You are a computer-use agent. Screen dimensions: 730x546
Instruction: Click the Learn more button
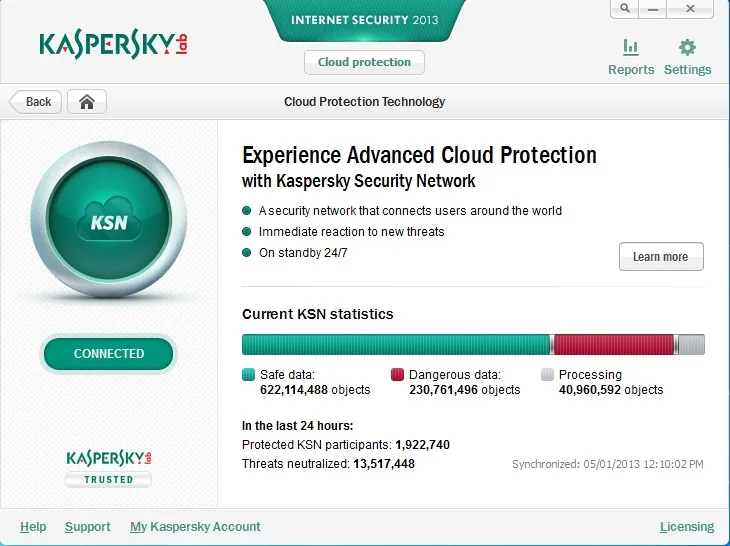[x=661, y=256]
